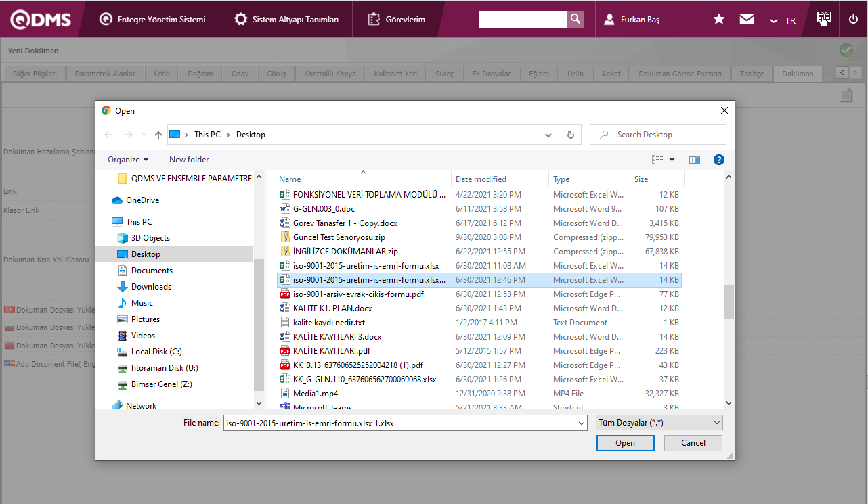Click the Up folder arrow in dialog

pos(158,135)
